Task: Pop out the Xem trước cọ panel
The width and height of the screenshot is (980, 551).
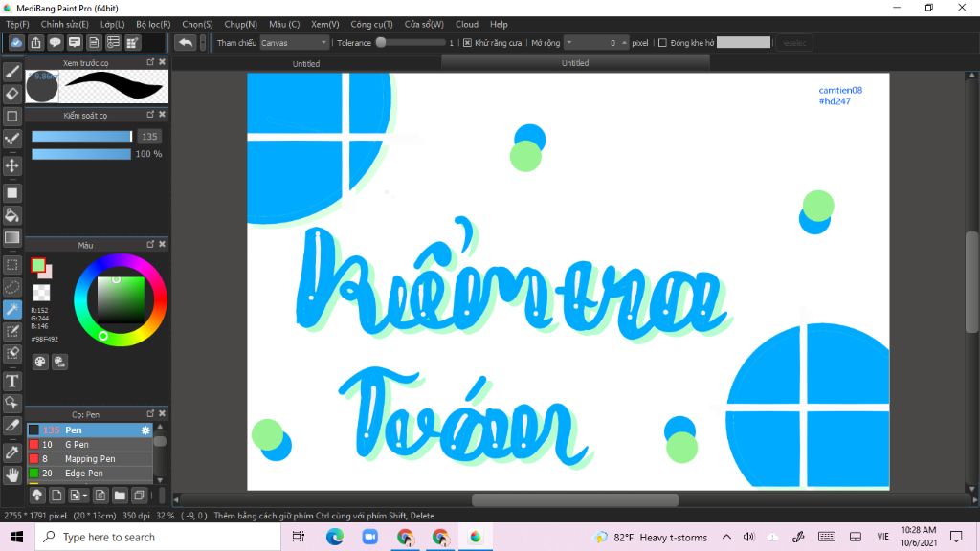Action: coord(150,62)
